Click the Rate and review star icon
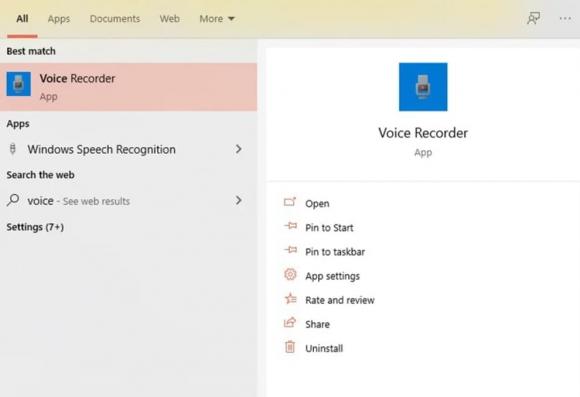Screen dimensions: 580x397 290,299
